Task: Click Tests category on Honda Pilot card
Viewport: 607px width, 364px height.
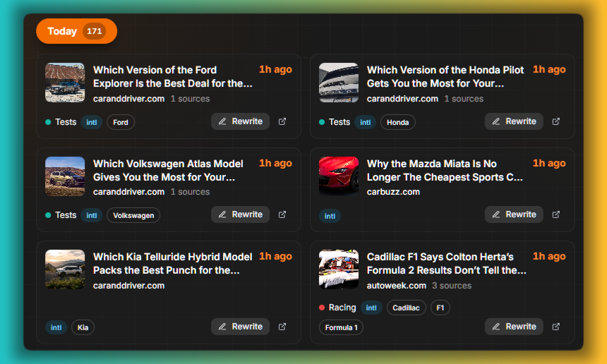Action: click(339, 122)
